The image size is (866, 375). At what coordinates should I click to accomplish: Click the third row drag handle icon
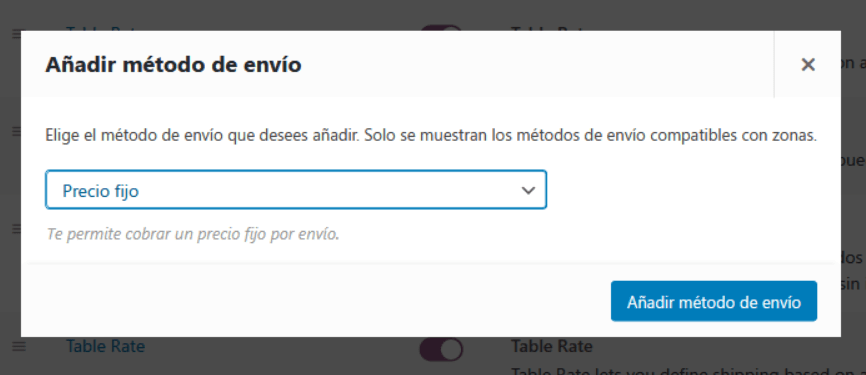[x=17, y=228]
